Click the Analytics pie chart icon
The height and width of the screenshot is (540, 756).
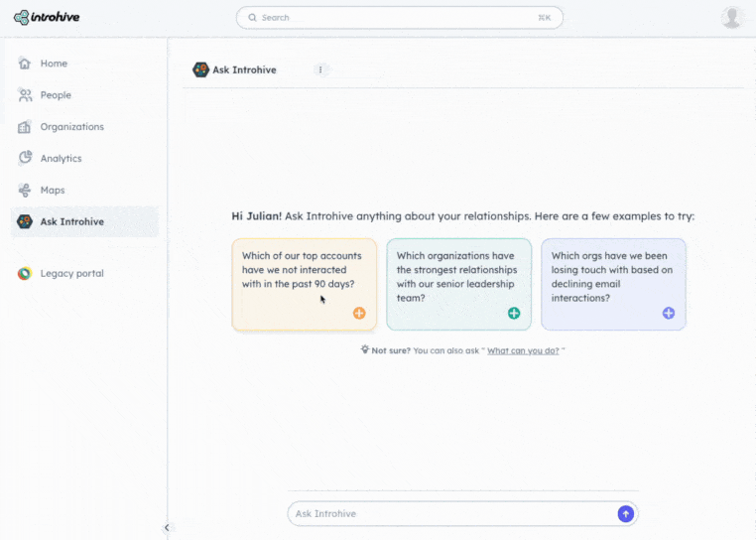pos(25,158)
